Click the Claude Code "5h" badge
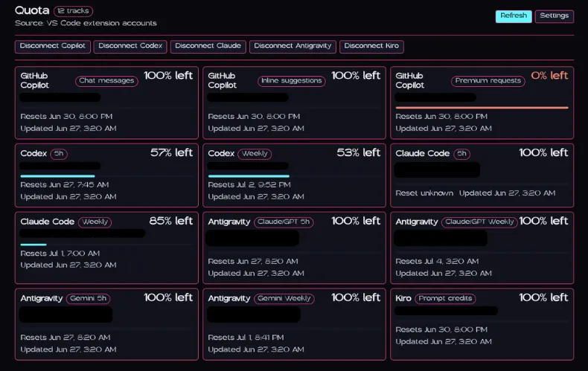Image resolution: width=588 pixels, height=371 pixels. tap(461, 154)
